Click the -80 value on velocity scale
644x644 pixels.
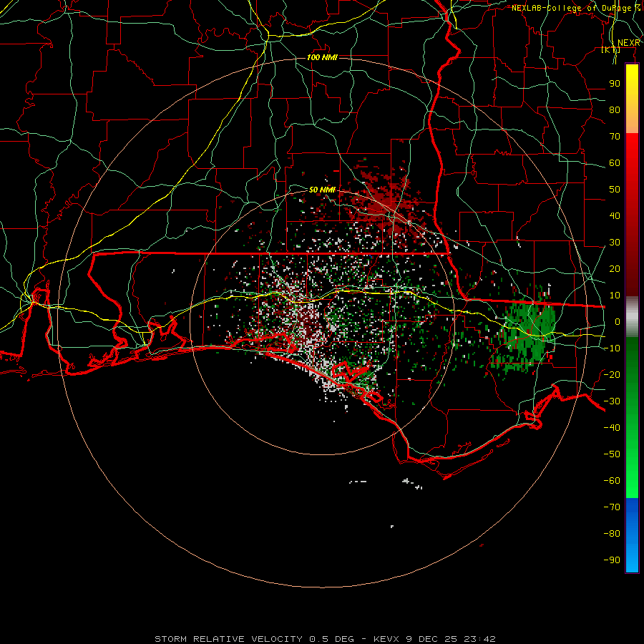tap(612, 534)
